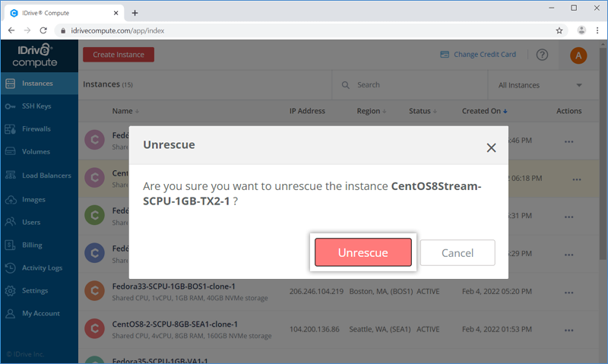Navigate to Images page
The width and height of the screenshot is (608, 364).
pos(33,199)
